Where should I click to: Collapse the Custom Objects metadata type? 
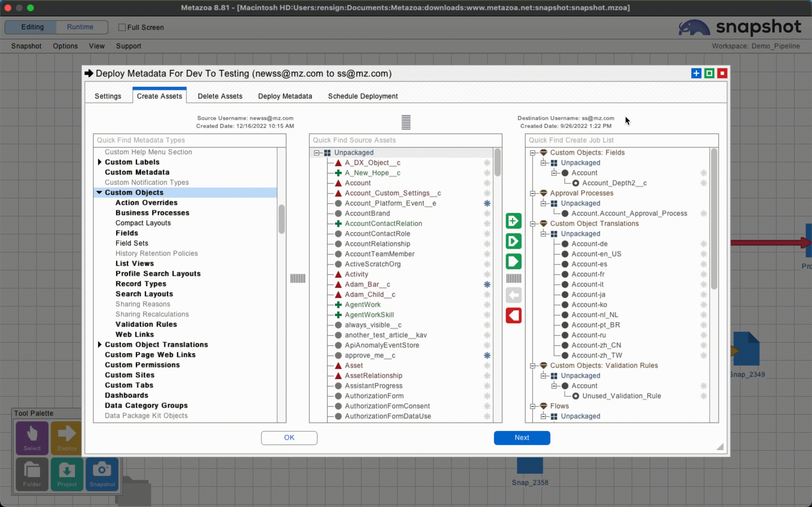point(99,192)
